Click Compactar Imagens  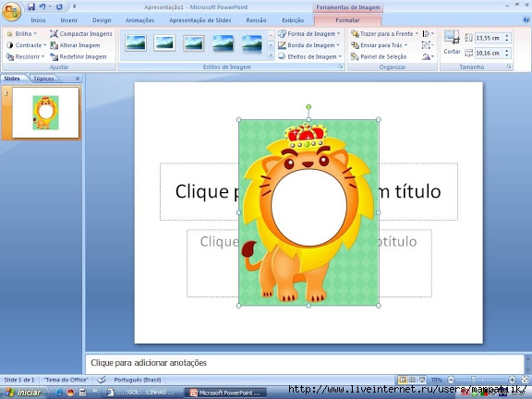click(80, 34)
